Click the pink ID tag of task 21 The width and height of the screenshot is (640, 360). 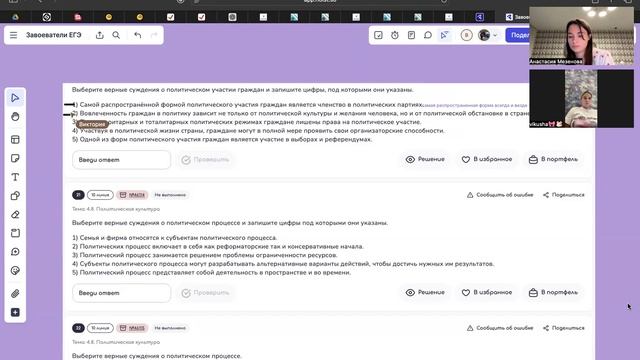pos(132,195)
